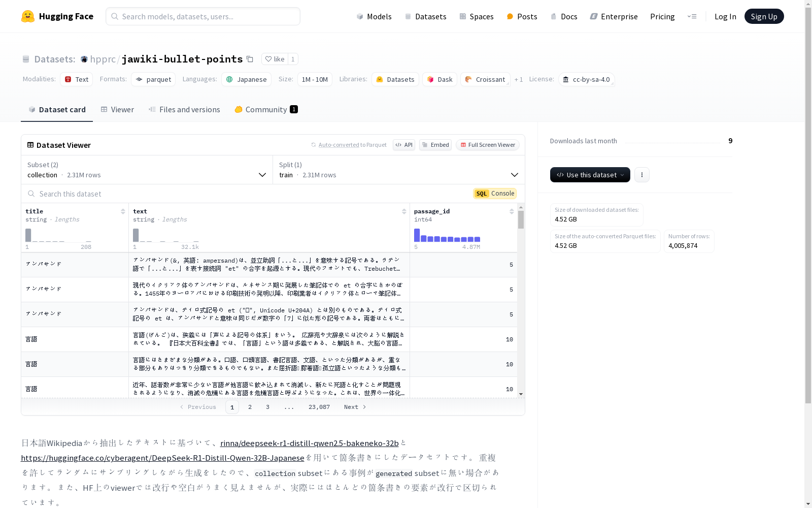Switch to the Viewer tab

point(117,110)
